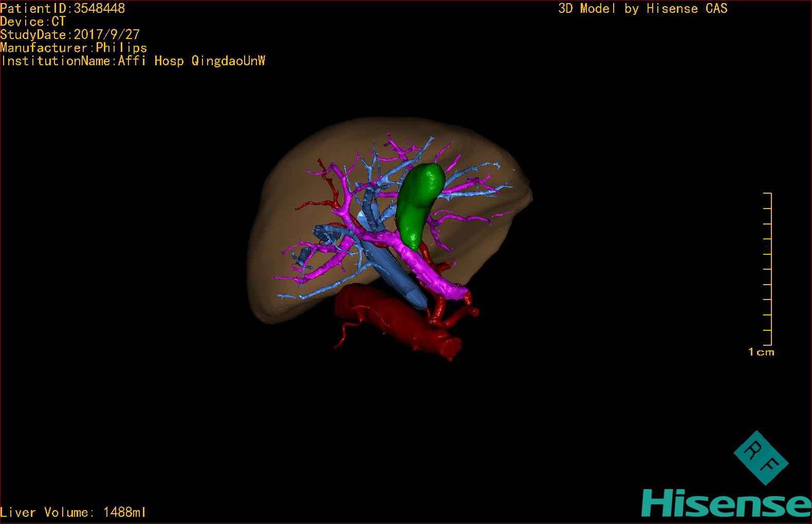Click the 1cm scale label
Viewport: 812px width, 524px height.
761,352
